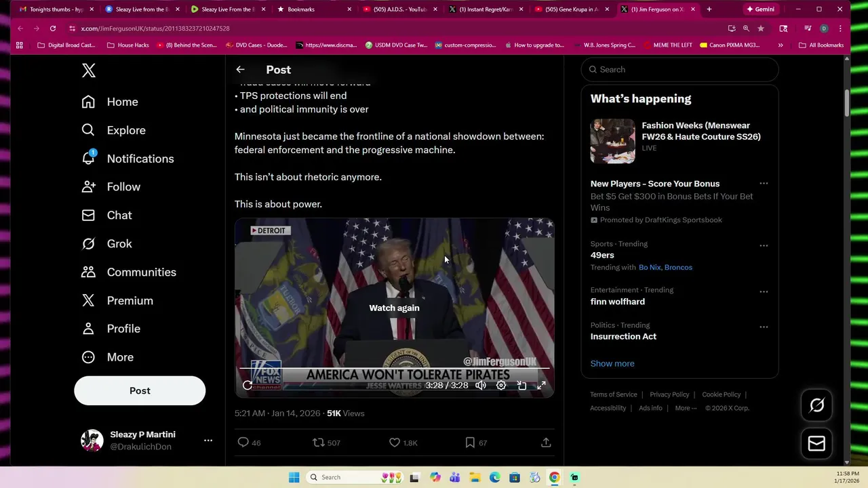This screenshot has height=488, width=868.
Task: Open the floating Grok button
Action: pyautogui.click(x=816, y=405)
